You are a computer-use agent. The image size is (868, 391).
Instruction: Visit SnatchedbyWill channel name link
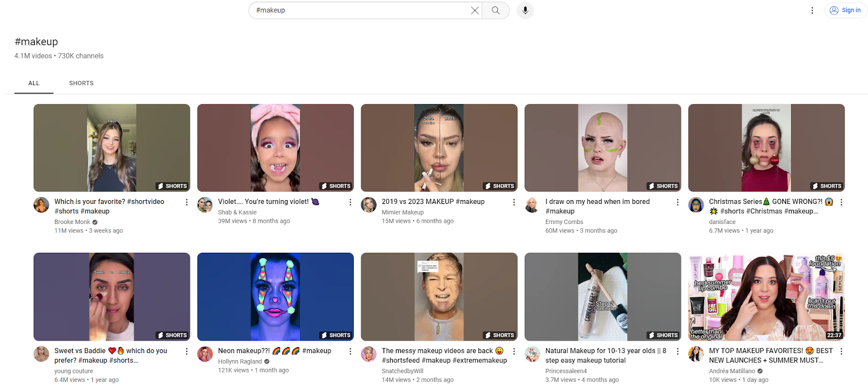(x=403, y=371)
